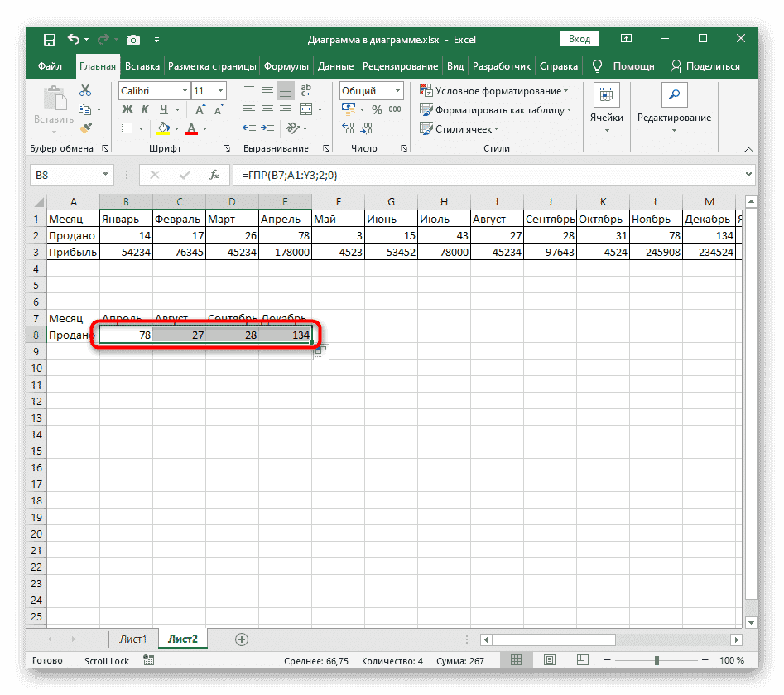Click the Copy icon in clipboard group

(x=85, y=108)
